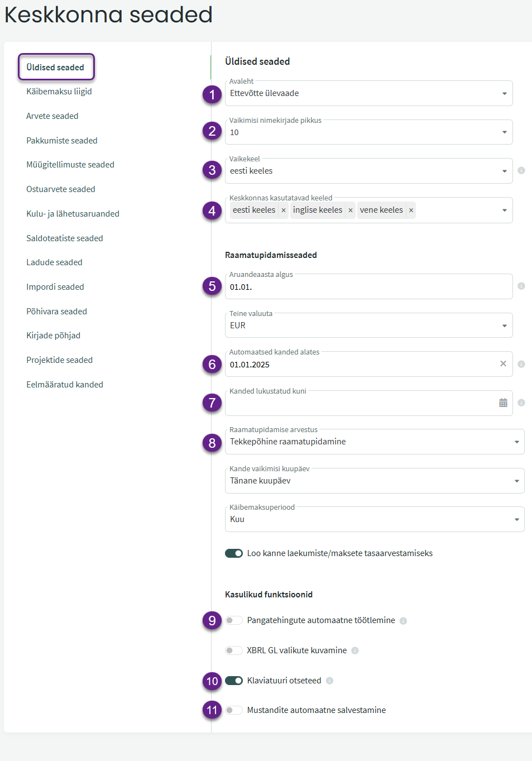Open calendar picker for Kanded lukustatud kuni

coord(503,403)
